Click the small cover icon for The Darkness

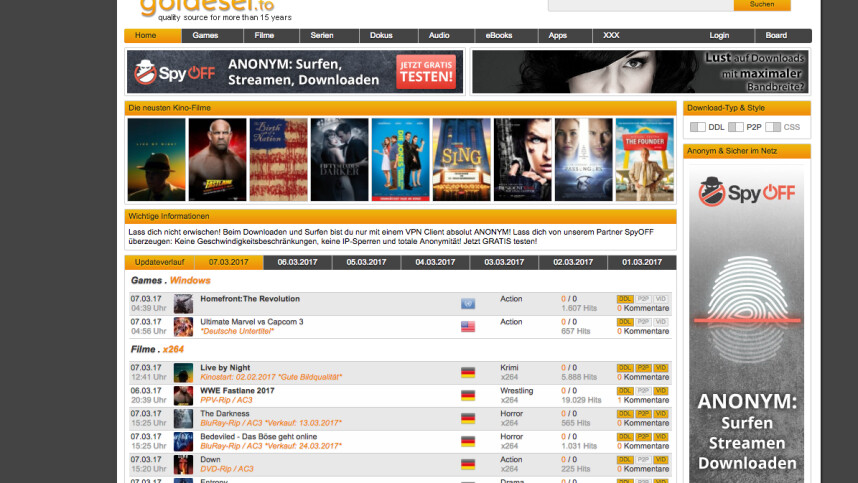coord(183,418)
